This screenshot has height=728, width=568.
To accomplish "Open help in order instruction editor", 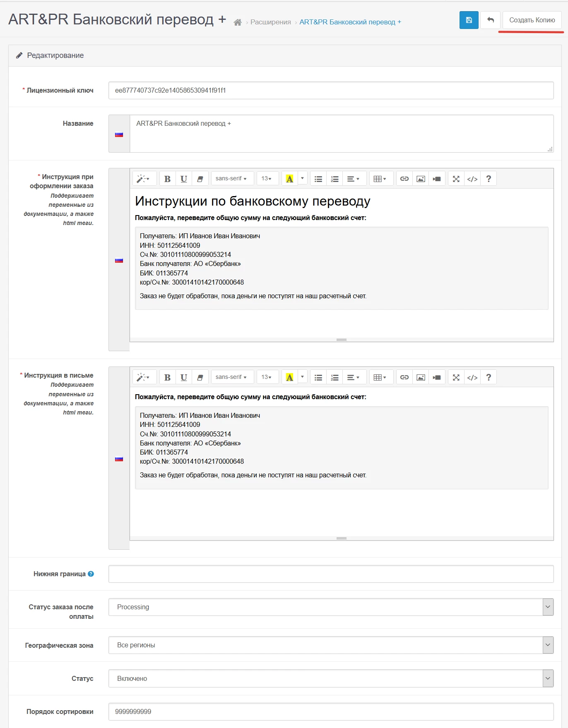I will click(x=489, y=179).
